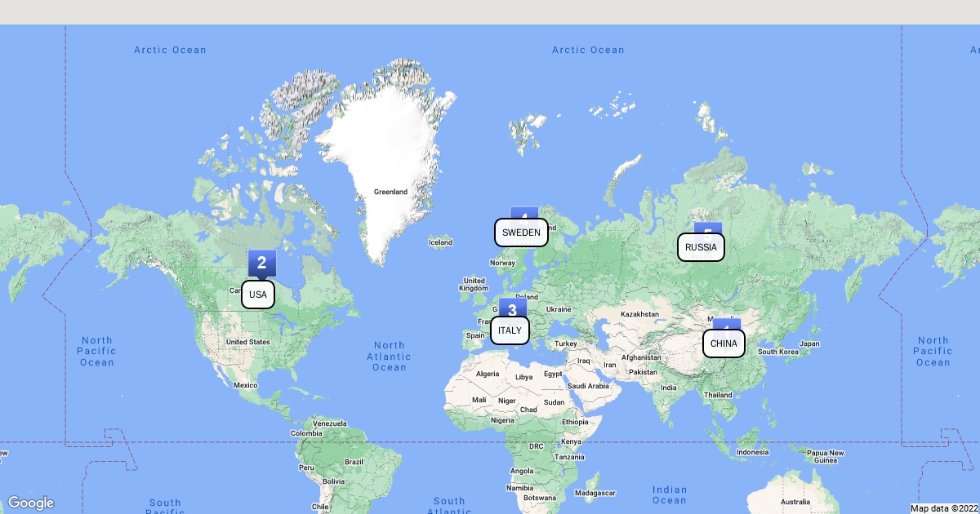Click the CHINA label box
This screenshot has height=514, width=980.
(x=724, y=343)
